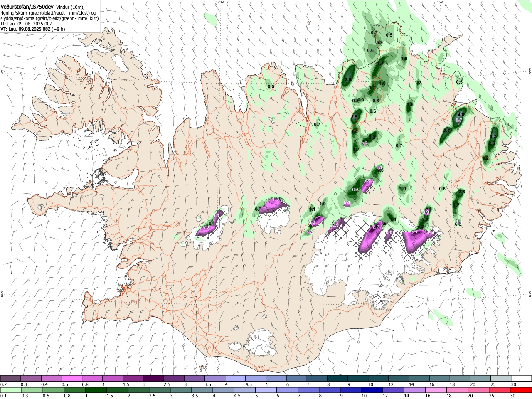
Task: Click the 'rigning/skúrir' description line
Action: [x=49, y=12]
